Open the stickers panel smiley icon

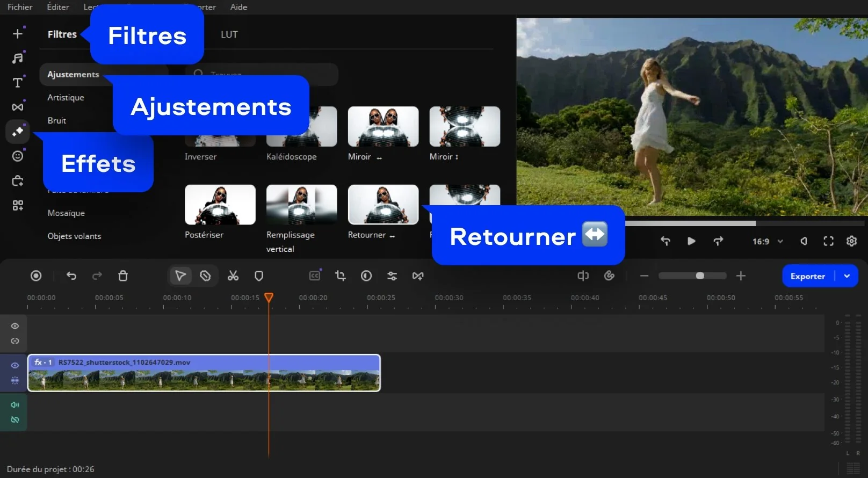tap(18, 156)
